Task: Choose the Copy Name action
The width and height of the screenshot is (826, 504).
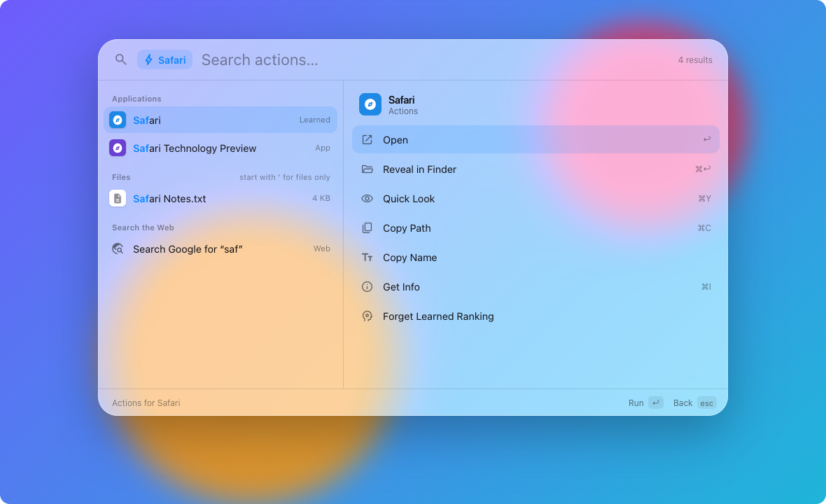Action: [x=535, y=258]
